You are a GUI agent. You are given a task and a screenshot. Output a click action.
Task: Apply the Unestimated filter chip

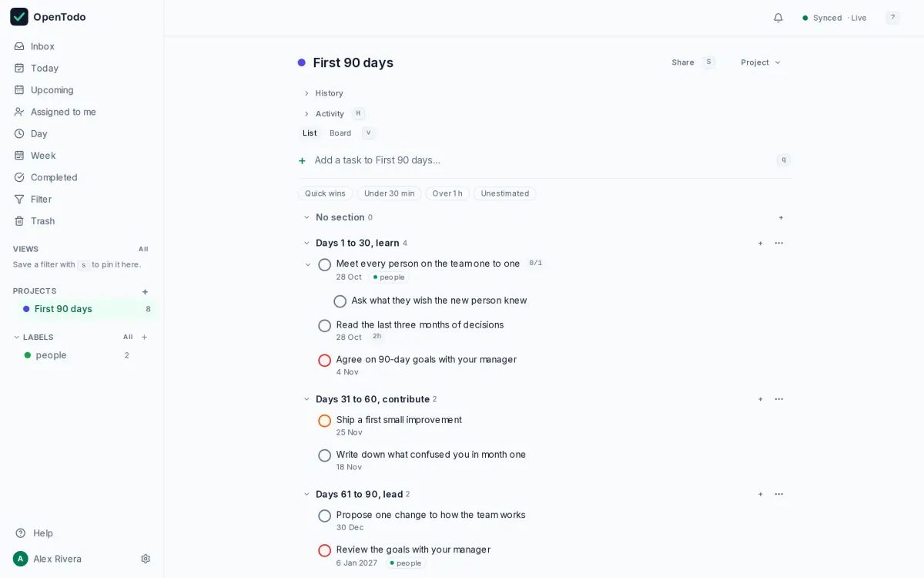(x=505, y=193)
